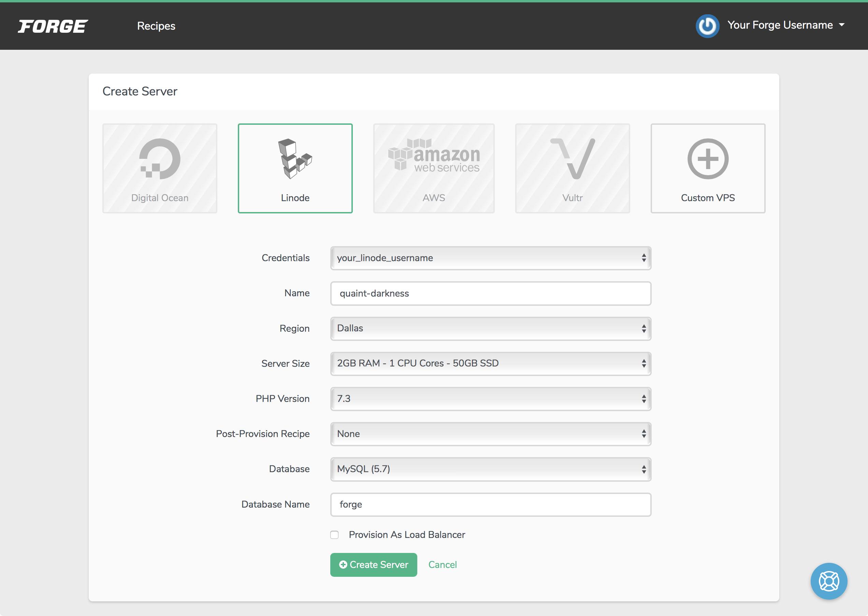868x616 pixels.
Task: Edit the server name quaint-darkness
Action: coord(490,293)
